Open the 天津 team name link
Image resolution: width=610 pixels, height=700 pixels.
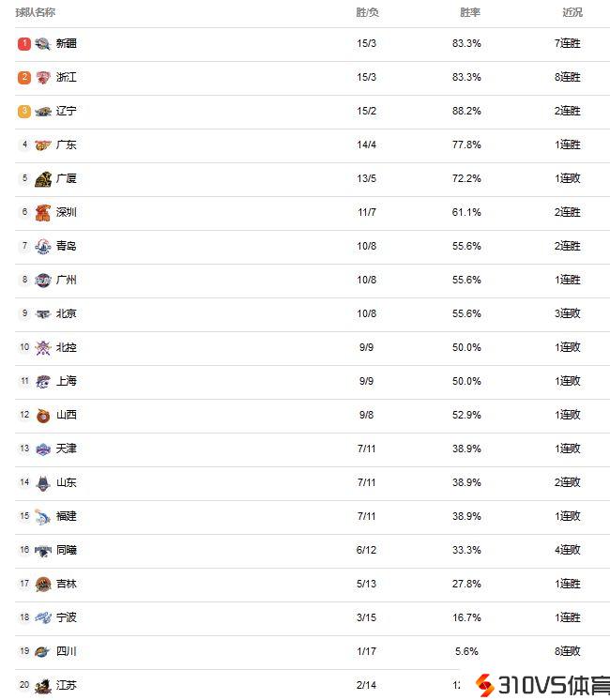tap(67, 449)
